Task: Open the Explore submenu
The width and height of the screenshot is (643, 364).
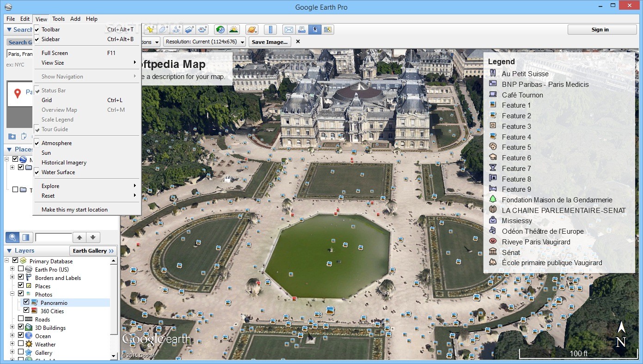Action: click(87, 186)
